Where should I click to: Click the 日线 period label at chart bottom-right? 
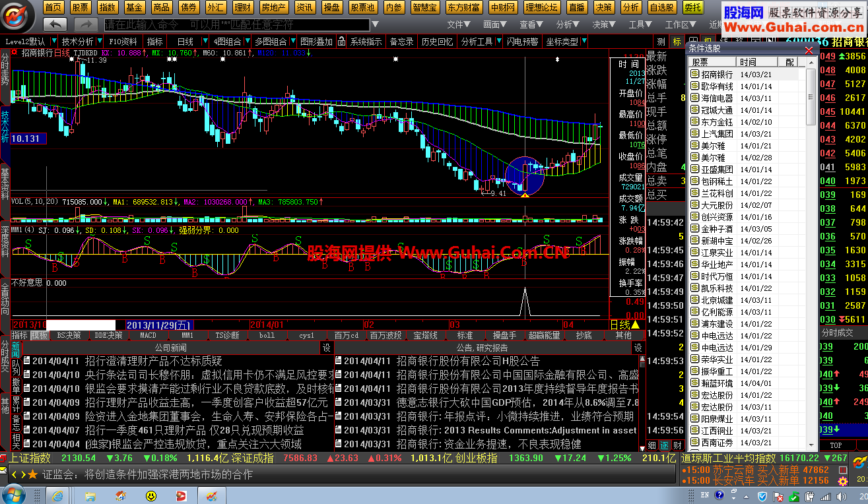click(x=619, y=325)
